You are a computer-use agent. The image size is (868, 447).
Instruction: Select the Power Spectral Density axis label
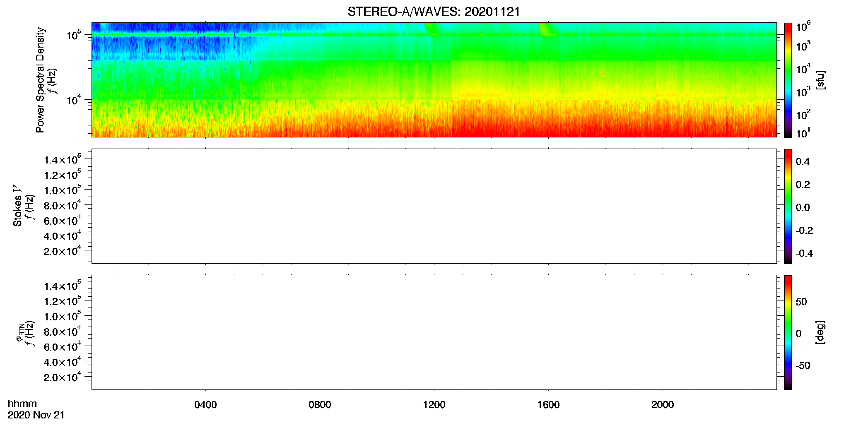click(x=40, y=80)
